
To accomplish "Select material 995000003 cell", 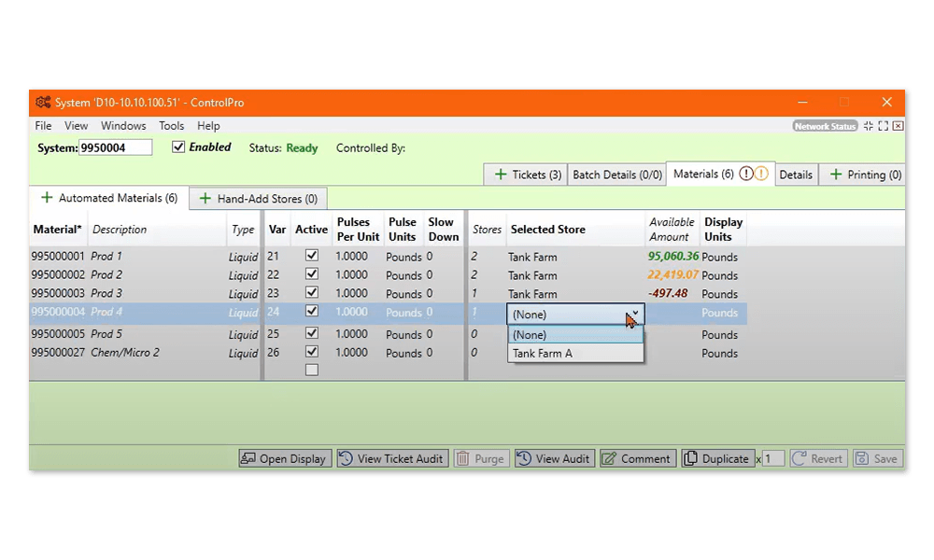I will point(58,293).
